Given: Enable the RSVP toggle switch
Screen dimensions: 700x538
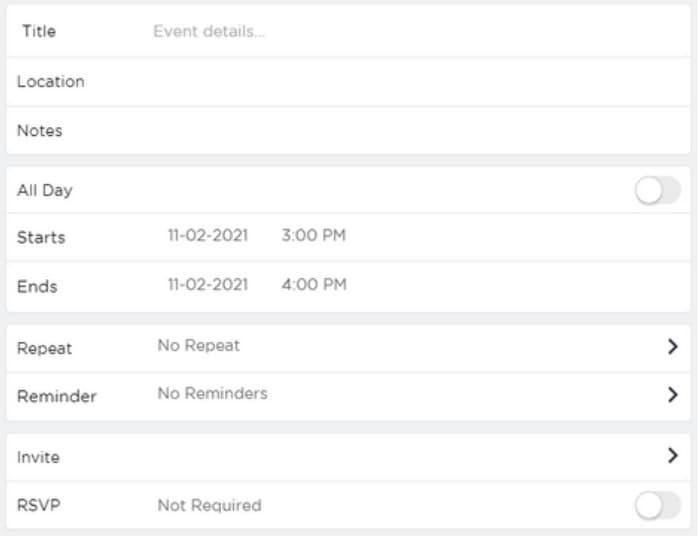Looking at the screenshot, I should click(x=657, y=506).
